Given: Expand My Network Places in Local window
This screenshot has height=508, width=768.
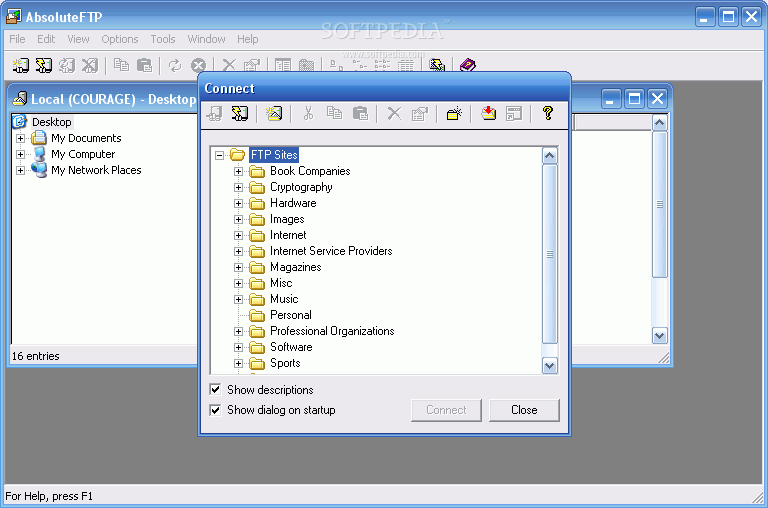Looking at the screenshot, I should 20,170.
